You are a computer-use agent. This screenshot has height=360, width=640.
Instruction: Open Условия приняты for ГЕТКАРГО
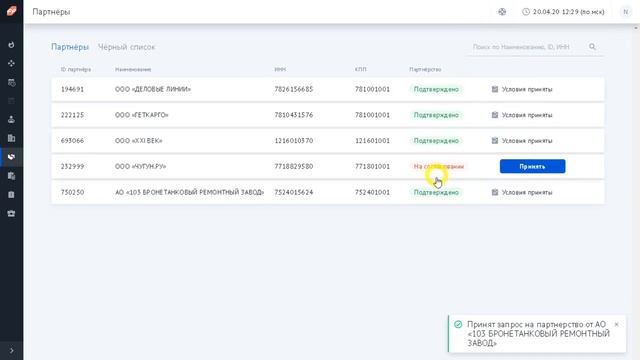(x=527, y=115)
